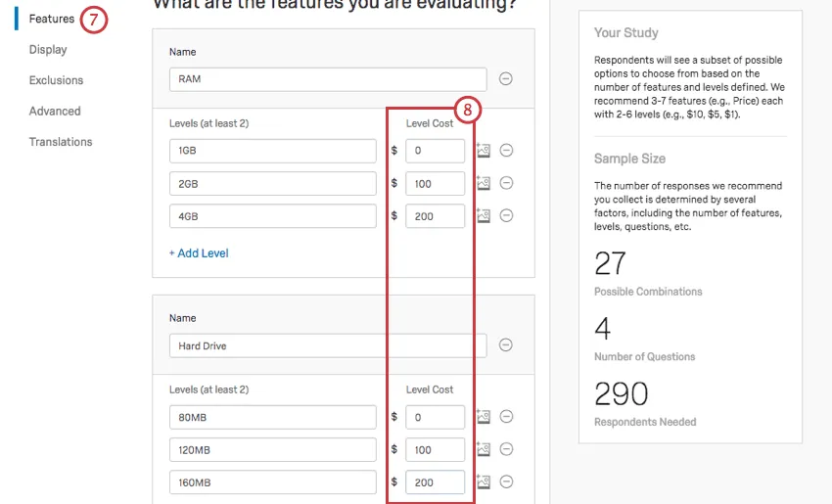This screenshot has width=832, height=504.
Task: Switch to the Display section
Action: pos(48,50)
